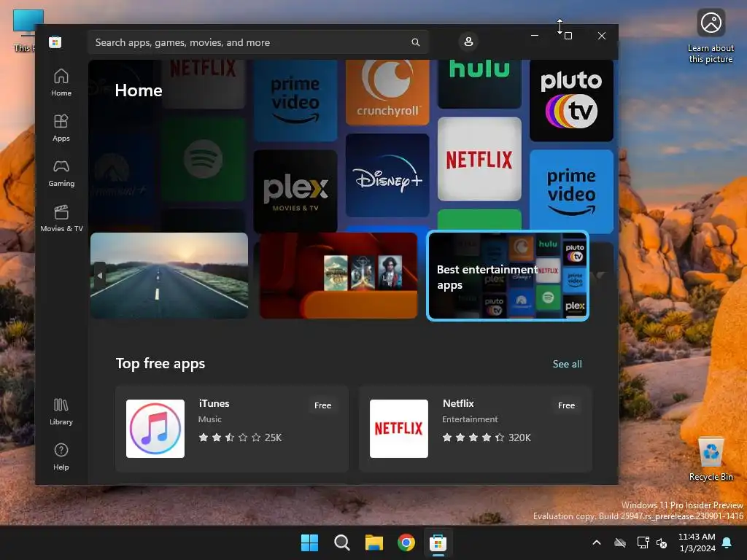Screen dimensions: 747x560
Task: Click the iTunes 25K star rating
Action: tap(240, 437)
